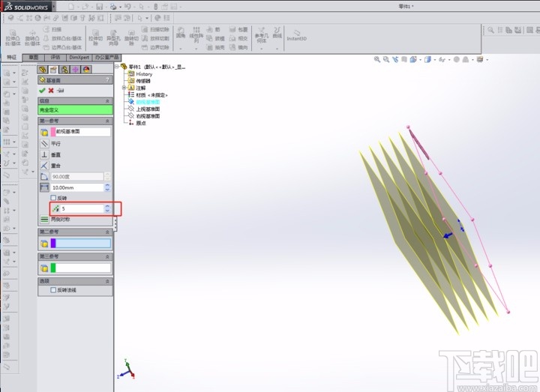
Task: Open the DimXpertManager tab icon
Action: pyautogui.click(x=76, y=70)
